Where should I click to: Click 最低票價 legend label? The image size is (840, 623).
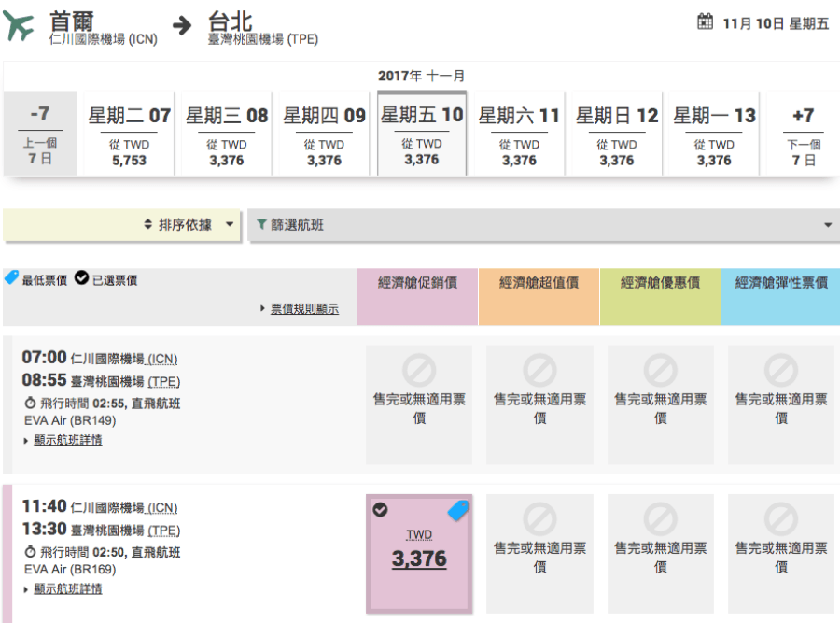tap(45, 280)
